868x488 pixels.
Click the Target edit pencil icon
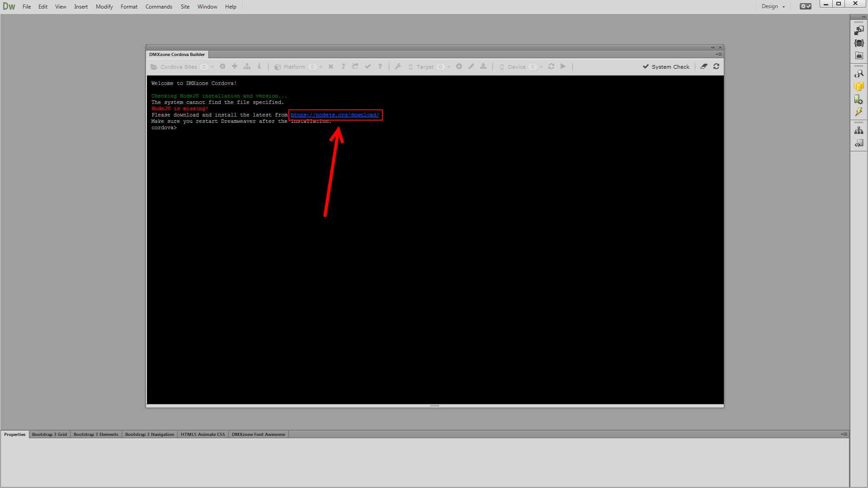[x=471, y=66]
